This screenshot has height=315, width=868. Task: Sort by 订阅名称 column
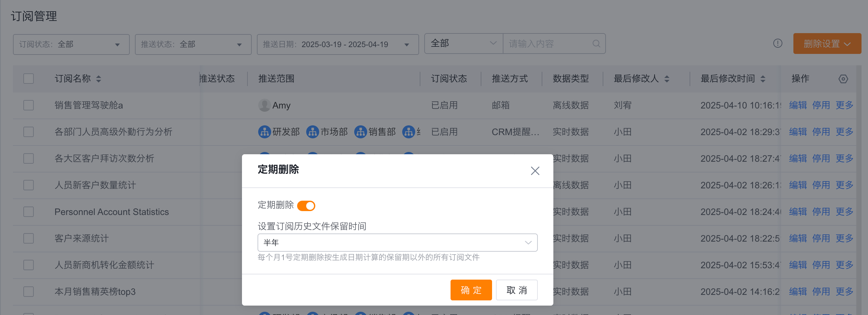[98, 79]
